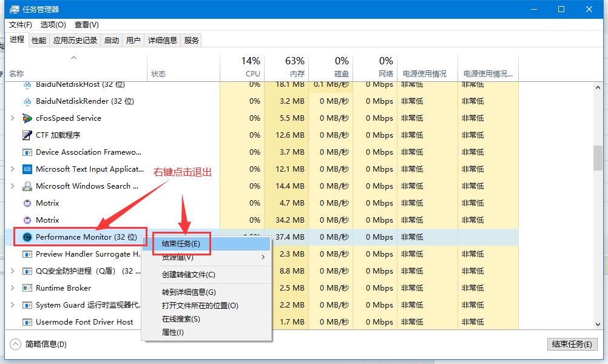
Task: Click the 34.2 MB memory value
Action: point(289,220)
